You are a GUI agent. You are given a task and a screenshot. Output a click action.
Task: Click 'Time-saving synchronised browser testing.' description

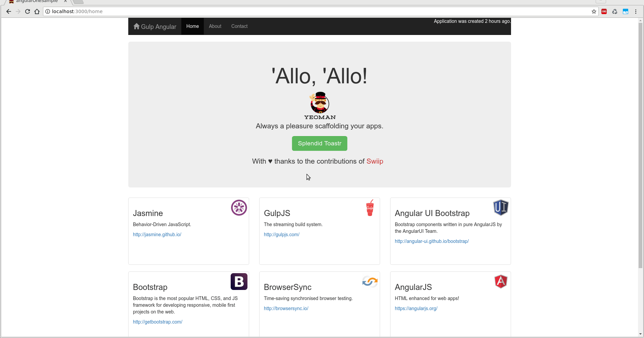[308, 298]
